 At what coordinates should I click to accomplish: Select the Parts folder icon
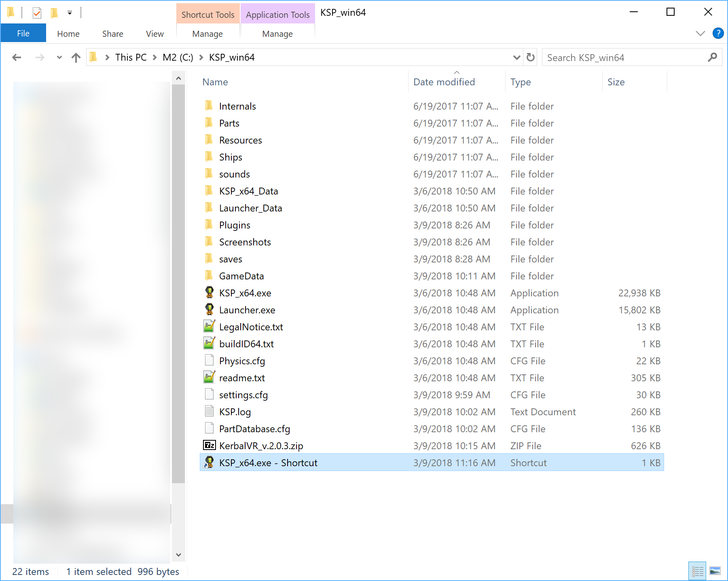click(x=209, y=123)
